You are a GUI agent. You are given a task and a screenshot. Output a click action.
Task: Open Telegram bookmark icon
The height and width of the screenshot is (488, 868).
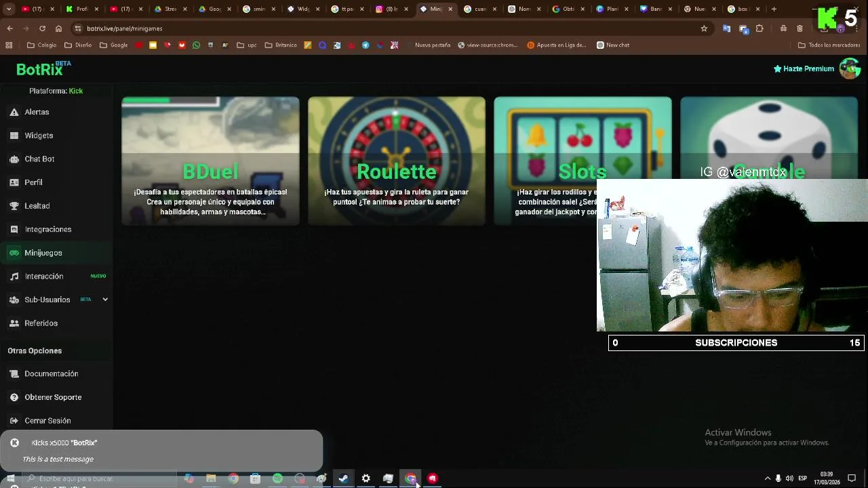366,45
